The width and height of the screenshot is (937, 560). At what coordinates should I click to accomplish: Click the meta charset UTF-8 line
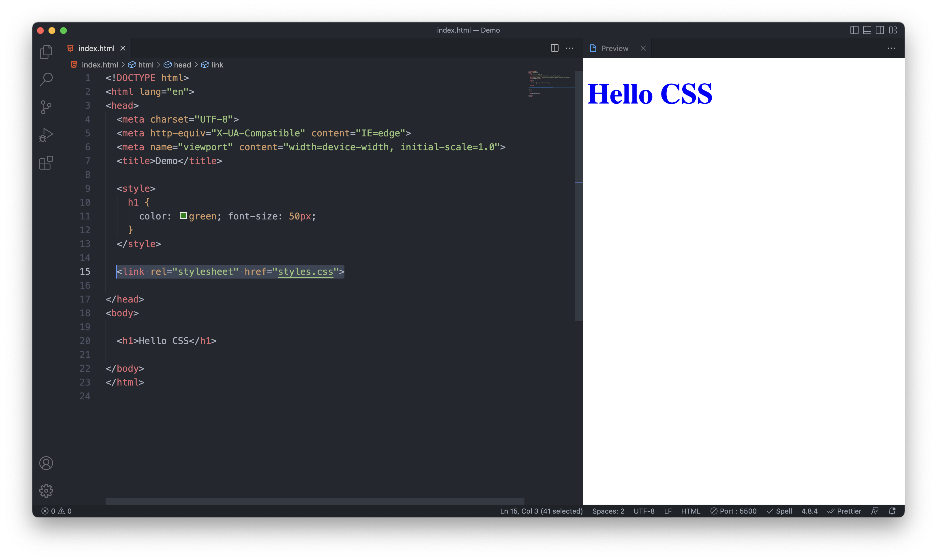tap(178, 119)
